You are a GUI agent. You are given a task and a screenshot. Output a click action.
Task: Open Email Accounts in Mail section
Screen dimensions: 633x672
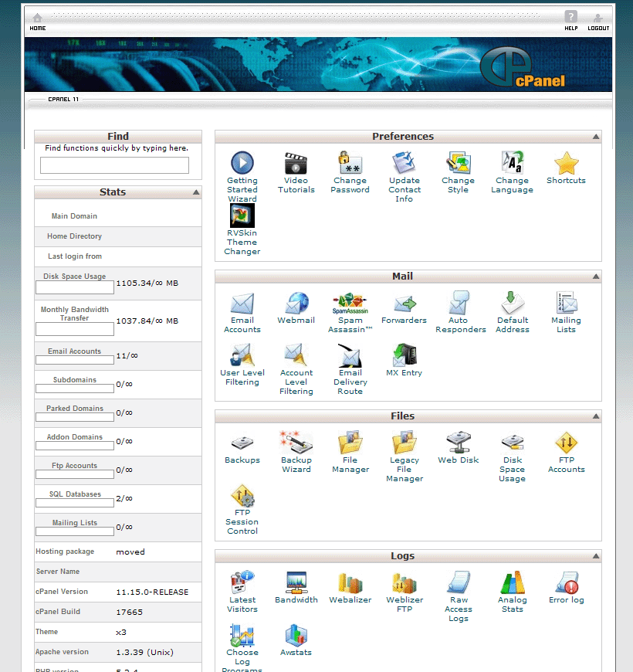[x=242, y=304]
